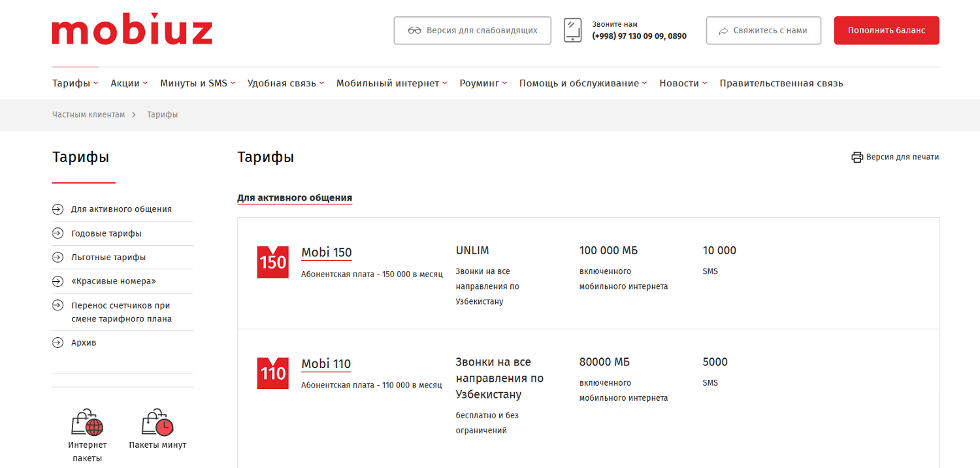Image resolution: width=980 pixels, height=468 pixels.
Task: Click the phone icon next to Звоните нам
Action: click(572, 31)
